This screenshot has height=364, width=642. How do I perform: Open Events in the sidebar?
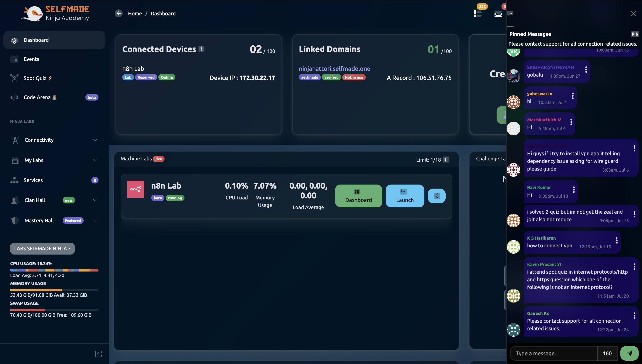pos(54,59)
